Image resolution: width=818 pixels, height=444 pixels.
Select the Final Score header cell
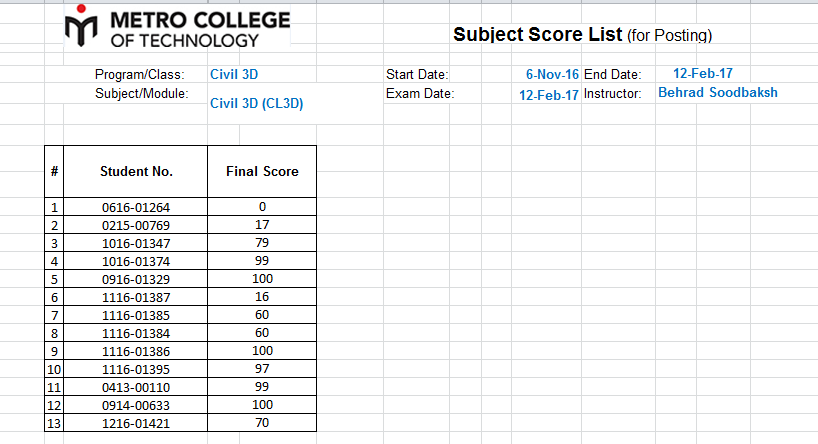262,172
